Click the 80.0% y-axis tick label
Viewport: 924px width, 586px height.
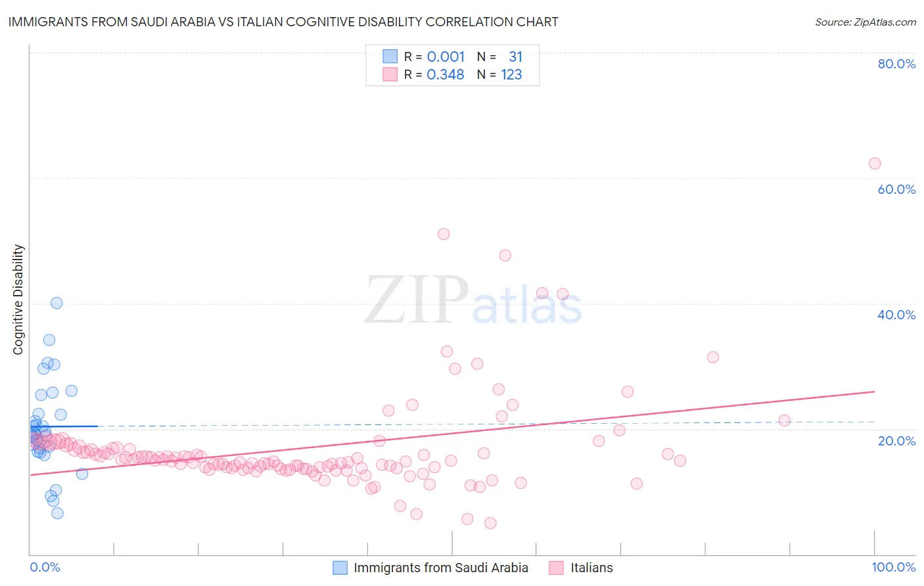[x=896, y=64]
